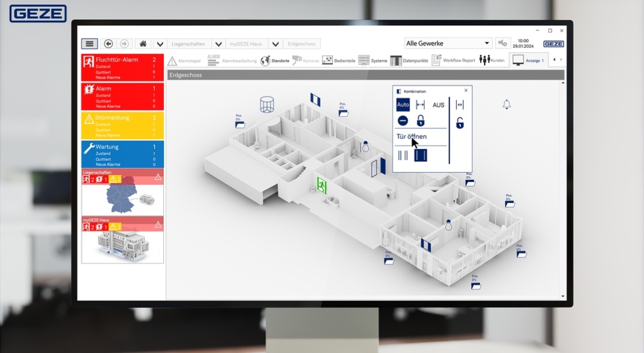
Task: Select the sliding door icon above the building
Action: 315,99
